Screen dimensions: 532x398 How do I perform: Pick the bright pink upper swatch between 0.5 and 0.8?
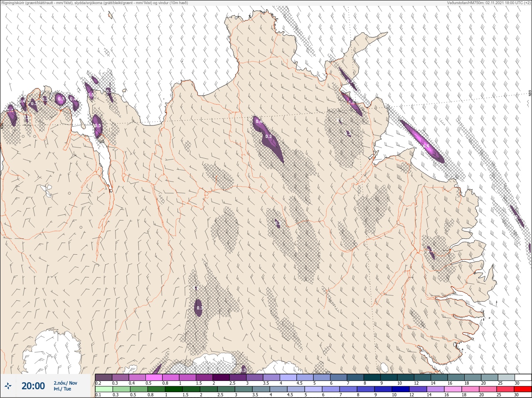[x=154, y=377]
